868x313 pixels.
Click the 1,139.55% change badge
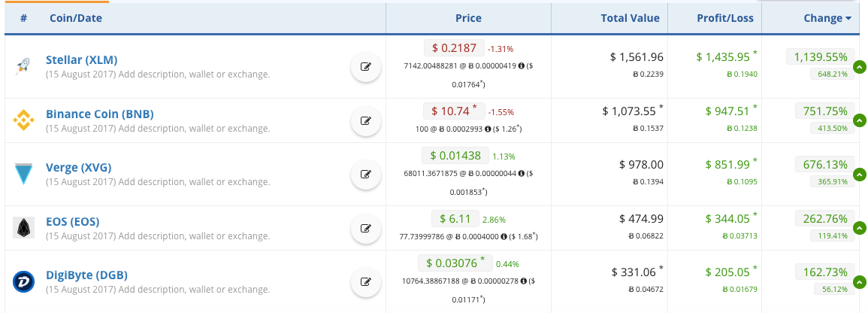(821, 56)
